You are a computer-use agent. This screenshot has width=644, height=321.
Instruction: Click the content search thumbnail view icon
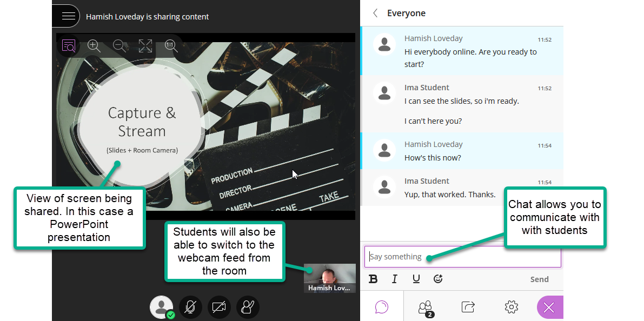[69, 45]
